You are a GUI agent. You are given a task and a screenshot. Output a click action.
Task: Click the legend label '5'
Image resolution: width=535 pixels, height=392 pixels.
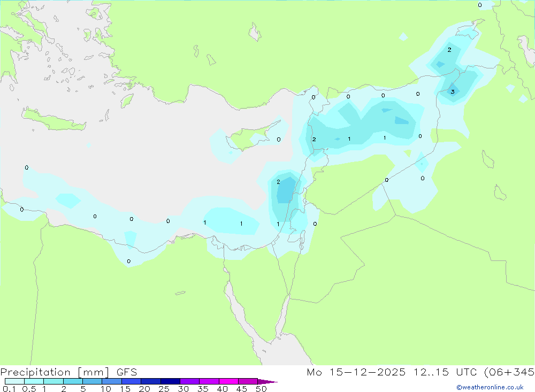pos(83,389)
